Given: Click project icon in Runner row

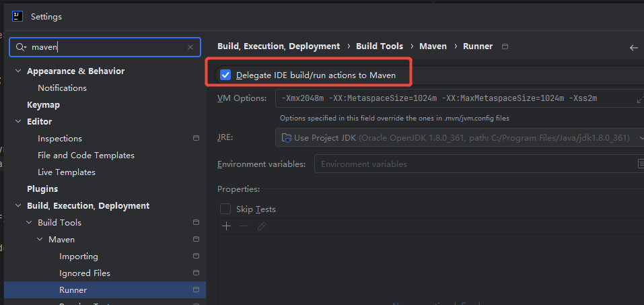Looking at the screenshot, I should tap(196, 290).
